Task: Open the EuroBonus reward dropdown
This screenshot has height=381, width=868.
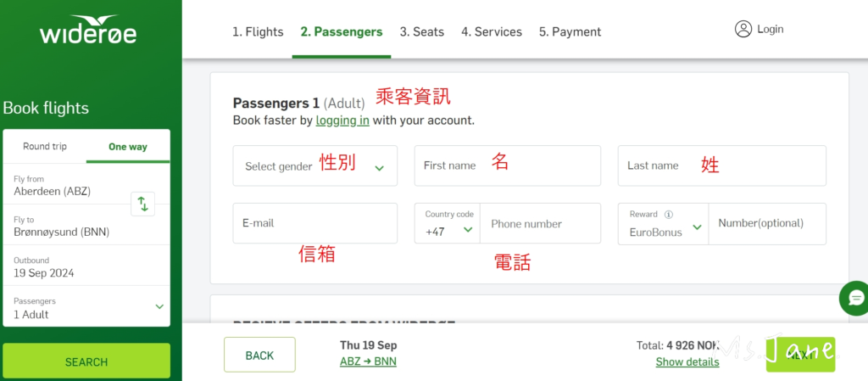Action: click(x=664, y=225)
